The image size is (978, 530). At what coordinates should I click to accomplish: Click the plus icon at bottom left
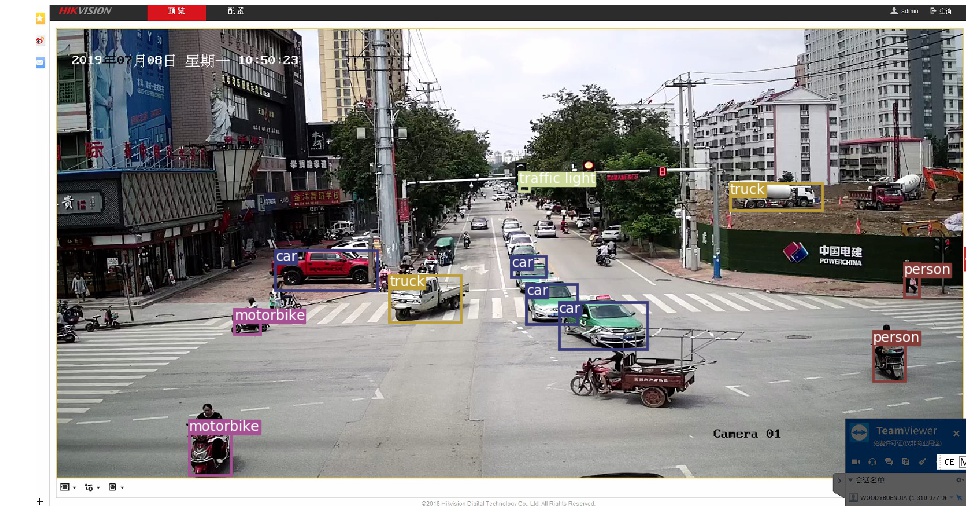[39, 501]
